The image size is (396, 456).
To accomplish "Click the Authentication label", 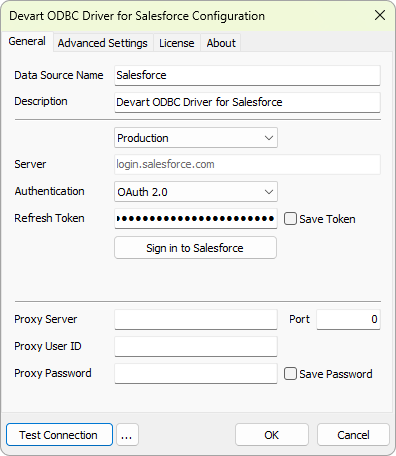I will pyautogui.click(x=49, y=191).
